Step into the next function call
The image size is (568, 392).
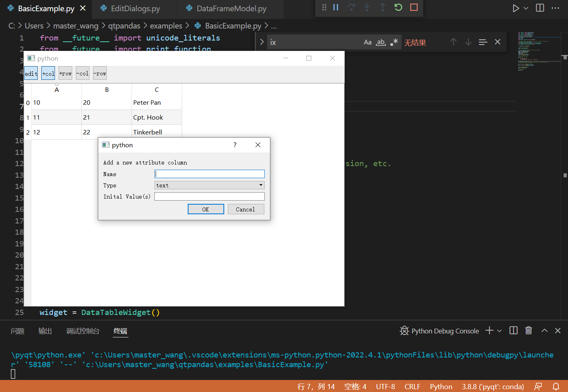pos(367,7)
